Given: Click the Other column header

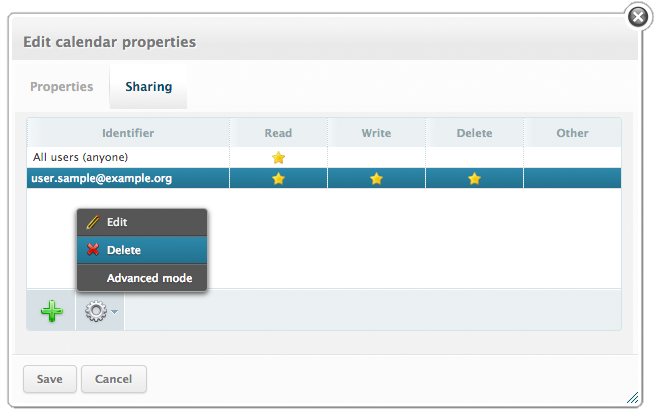Looking at the screenshot, I should tap(572, 133).
